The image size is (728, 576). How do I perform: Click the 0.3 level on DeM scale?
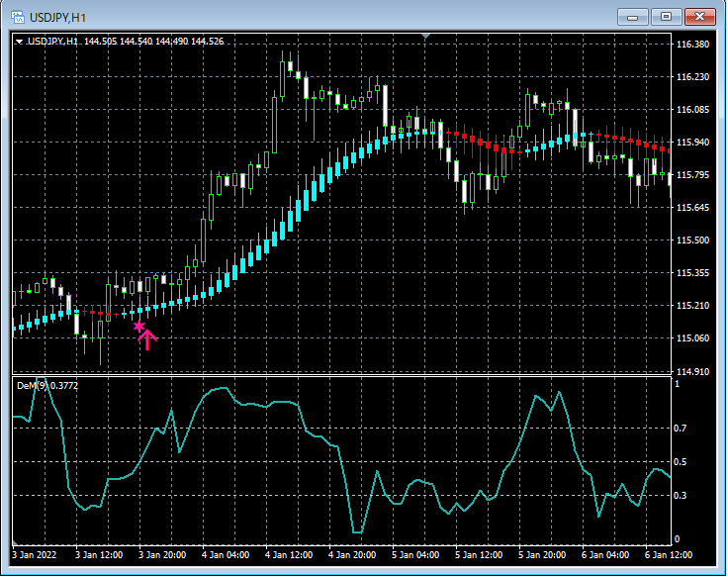coord(681,494)
